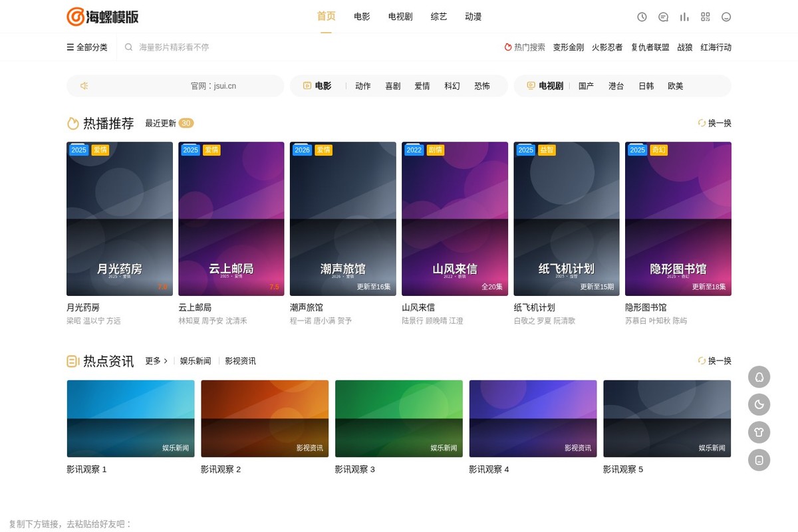798x532 pixels.
Task: Filter TV series by 欧美
Action: (676, 86)
